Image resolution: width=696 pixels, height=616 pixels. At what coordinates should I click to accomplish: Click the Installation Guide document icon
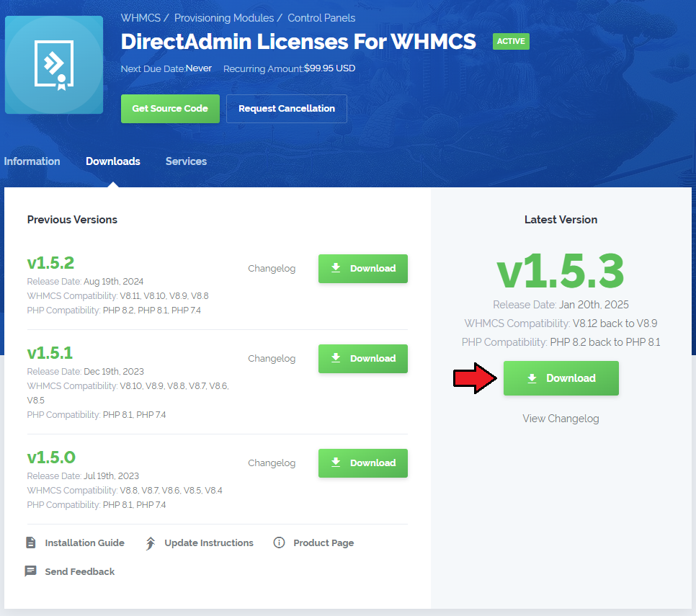click(x=31, y=543)
